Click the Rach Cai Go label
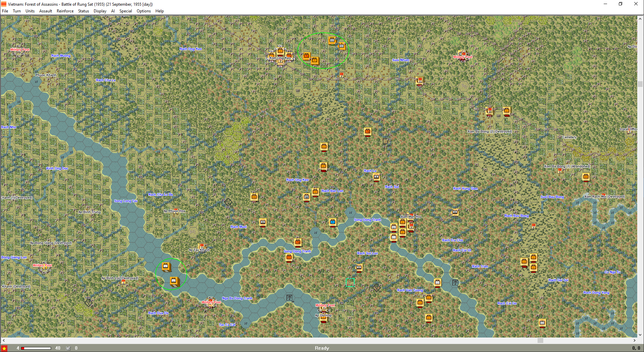644x352 pixels. pos(507,303)
